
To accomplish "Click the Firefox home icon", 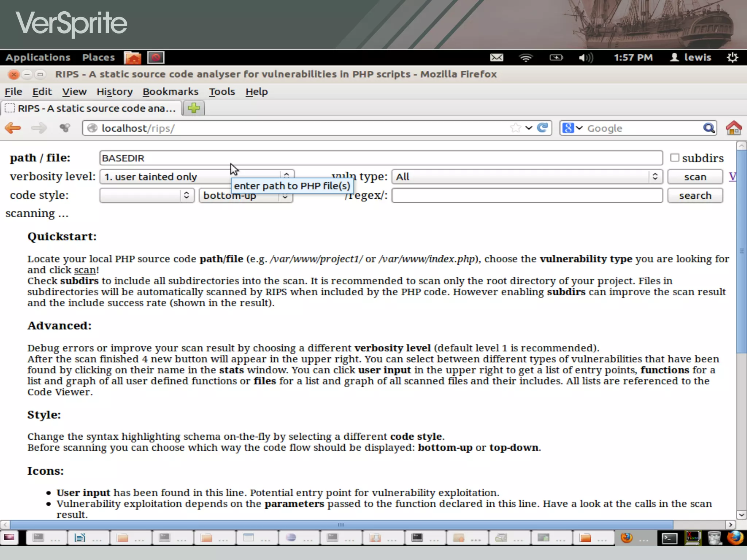I will tap(734, 128).
